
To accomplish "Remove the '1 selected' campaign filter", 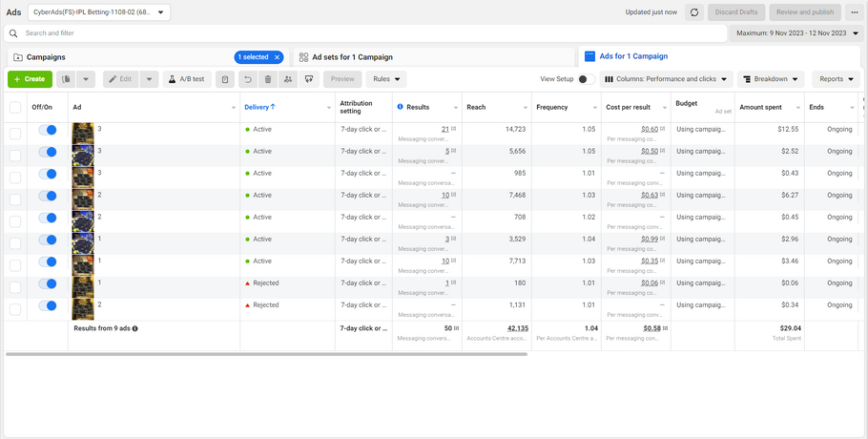I will tap(277, 57).
